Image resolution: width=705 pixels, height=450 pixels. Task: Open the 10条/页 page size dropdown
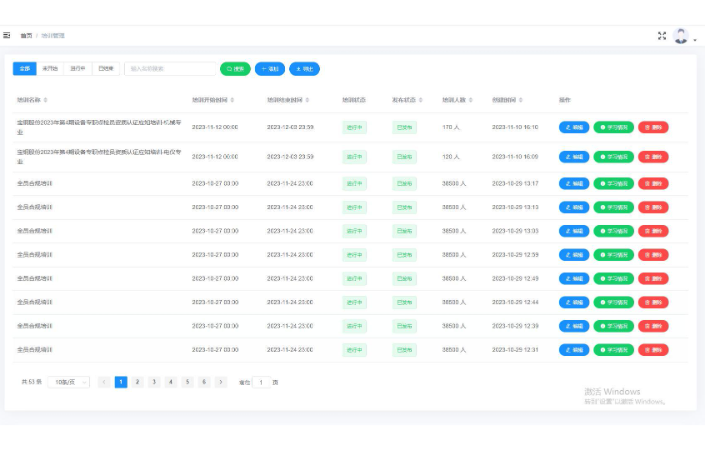click(69, 382)
